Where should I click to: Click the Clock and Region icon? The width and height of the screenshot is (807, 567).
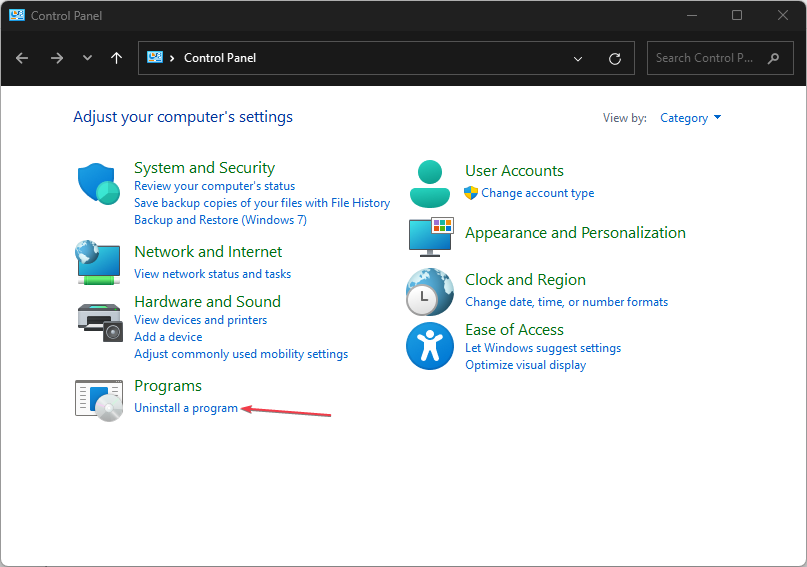[430, 292]
